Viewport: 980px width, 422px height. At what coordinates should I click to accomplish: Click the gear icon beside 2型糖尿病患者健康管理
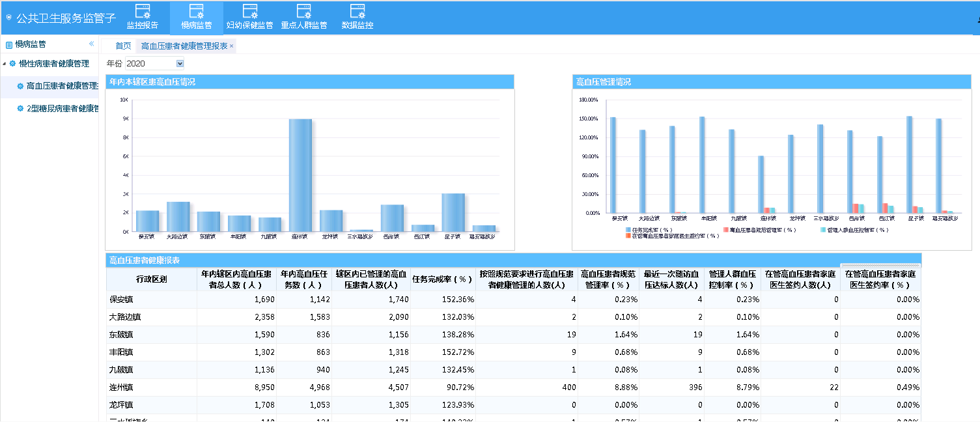[20, 109]
